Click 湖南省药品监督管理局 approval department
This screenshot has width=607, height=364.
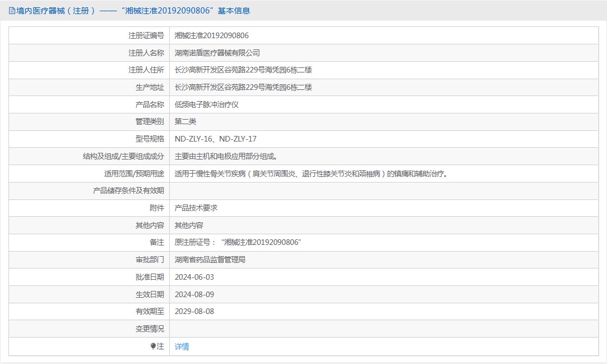tap(210, 260)
